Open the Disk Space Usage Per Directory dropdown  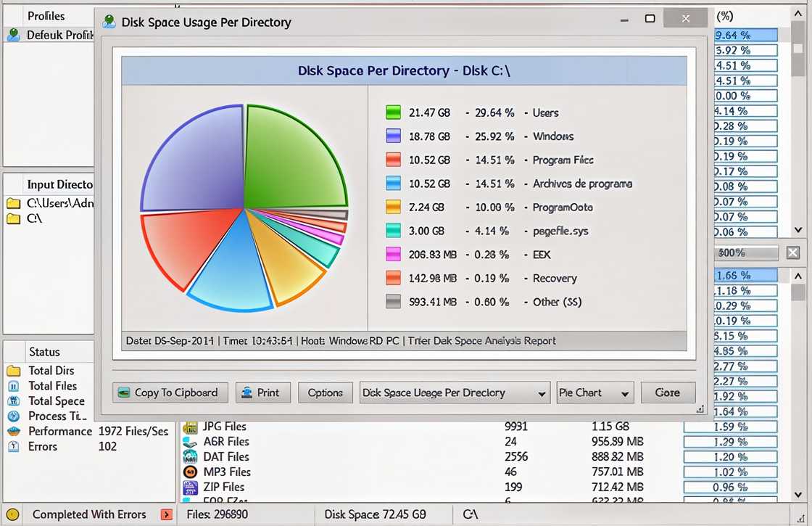pos(455,393)
